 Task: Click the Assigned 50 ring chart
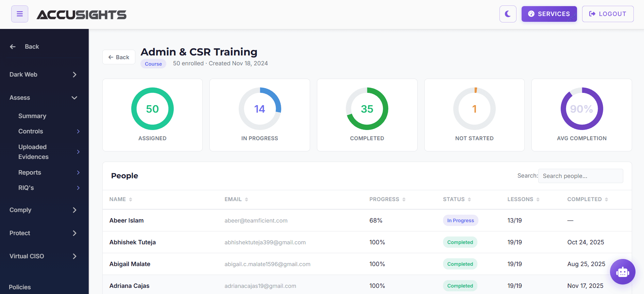[x=152, y=109]
